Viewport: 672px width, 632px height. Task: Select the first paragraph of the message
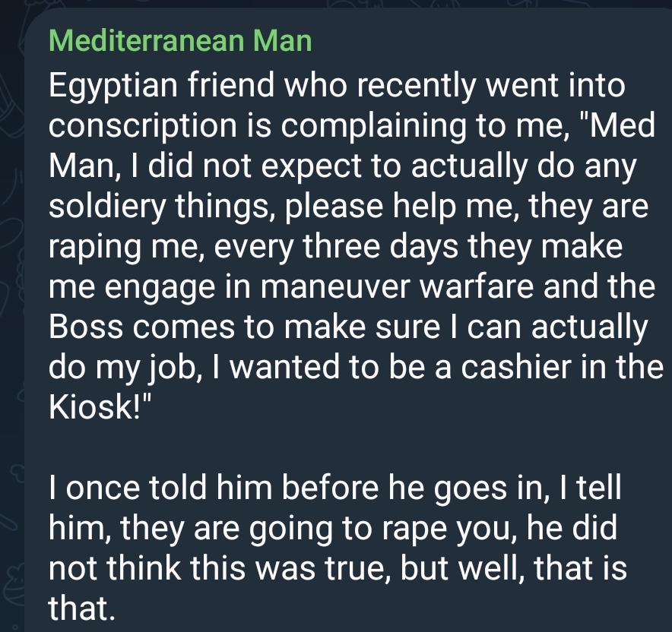click(356, 246)
